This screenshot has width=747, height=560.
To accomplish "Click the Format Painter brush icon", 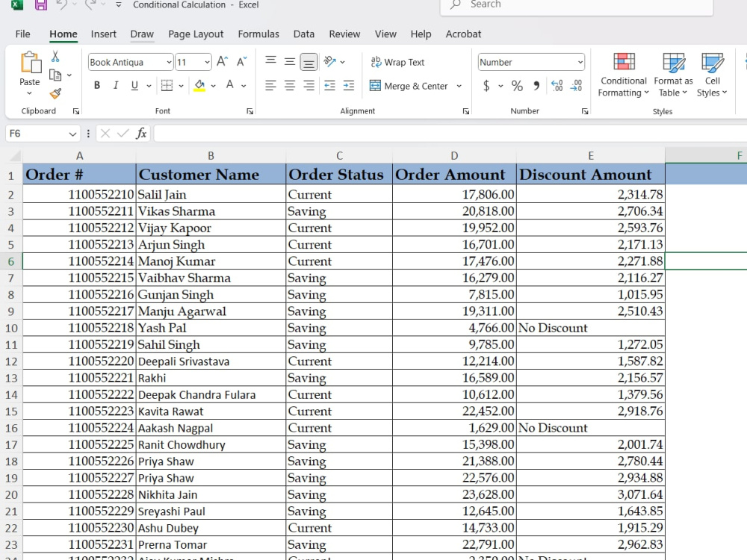I will (55, 93).
